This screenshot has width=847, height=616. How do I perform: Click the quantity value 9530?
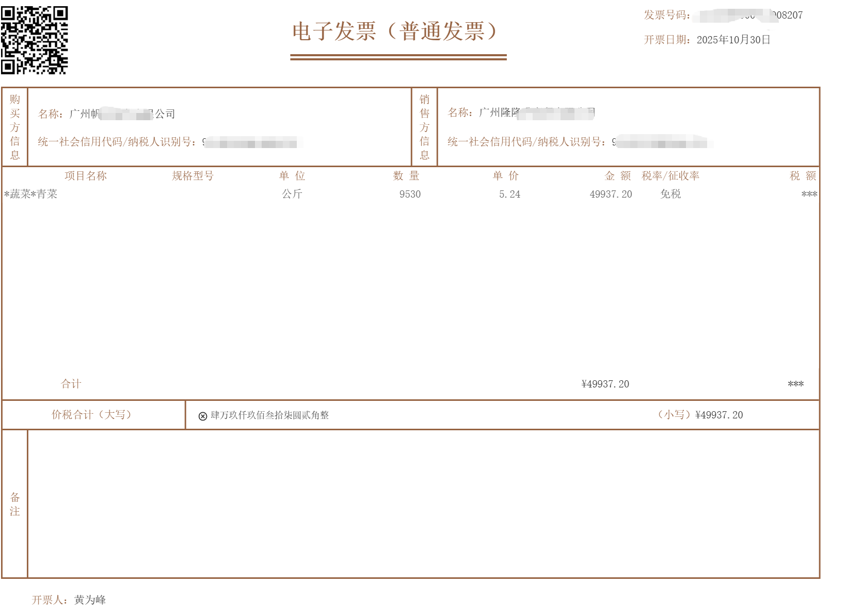pos(410,194)
